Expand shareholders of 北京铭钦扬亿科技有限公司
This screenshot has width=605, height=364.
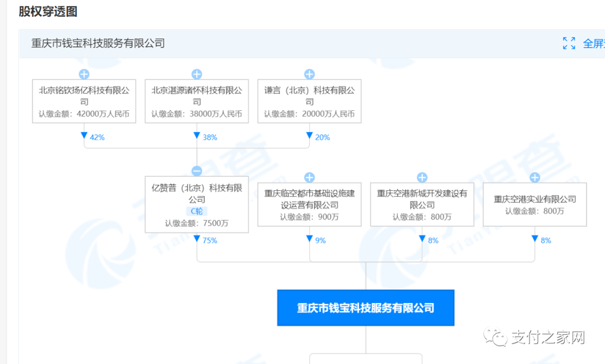84,74
